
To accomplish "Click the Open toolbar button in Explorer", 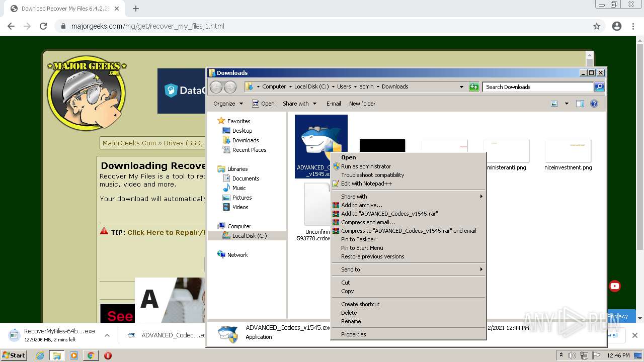I will pyautogui.click(x=263, y=104).
